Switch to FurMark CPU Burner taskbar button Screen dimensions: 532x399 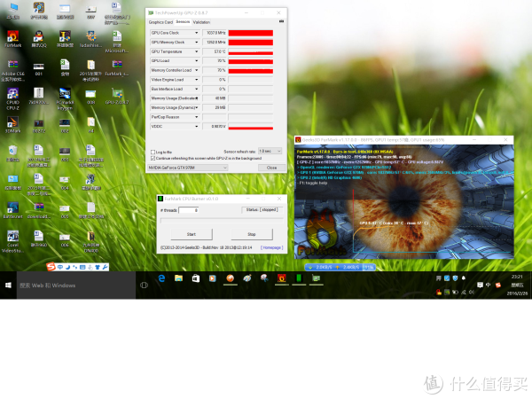click(299, 278)
